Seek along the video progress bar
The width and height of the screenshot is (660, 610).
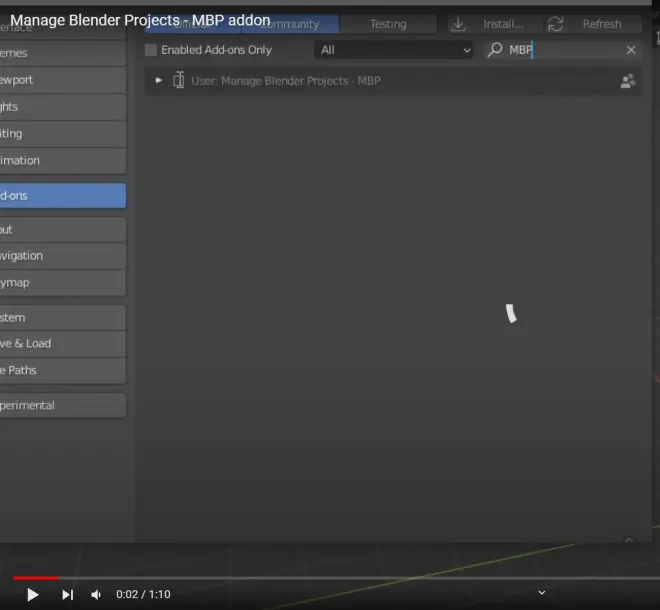pyautogui.click(x=336, y=578)
